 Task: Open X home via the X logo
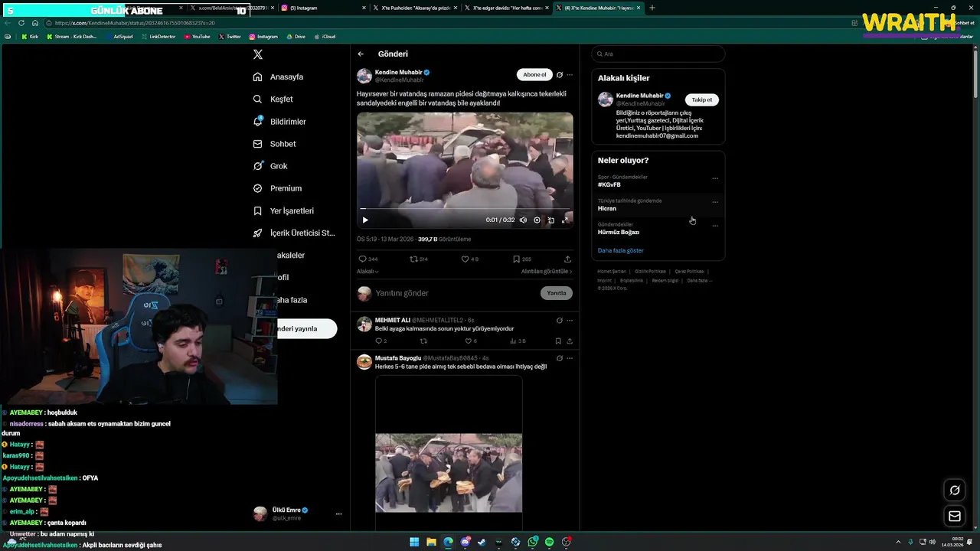[x=258, y=54]
